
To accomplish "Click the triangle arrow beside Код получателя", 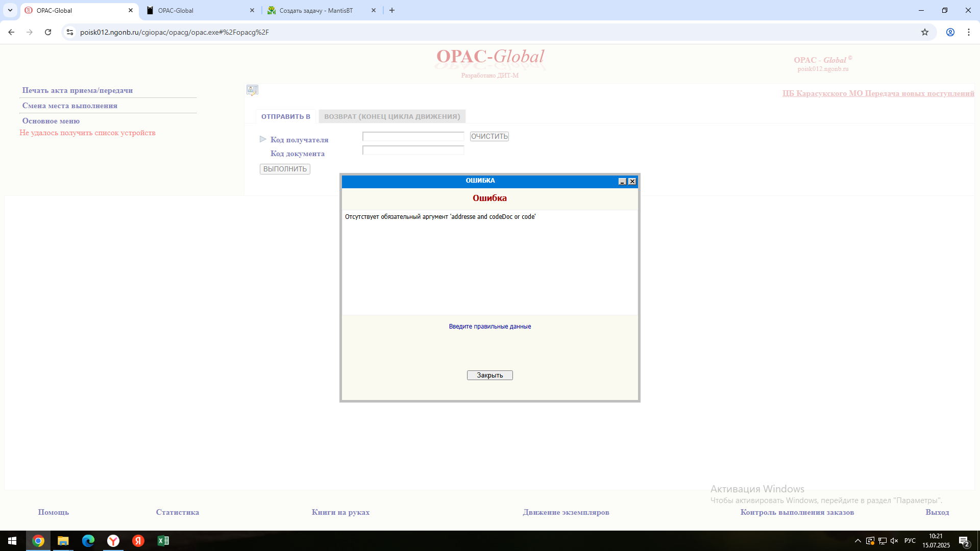I will click(263, 139).
